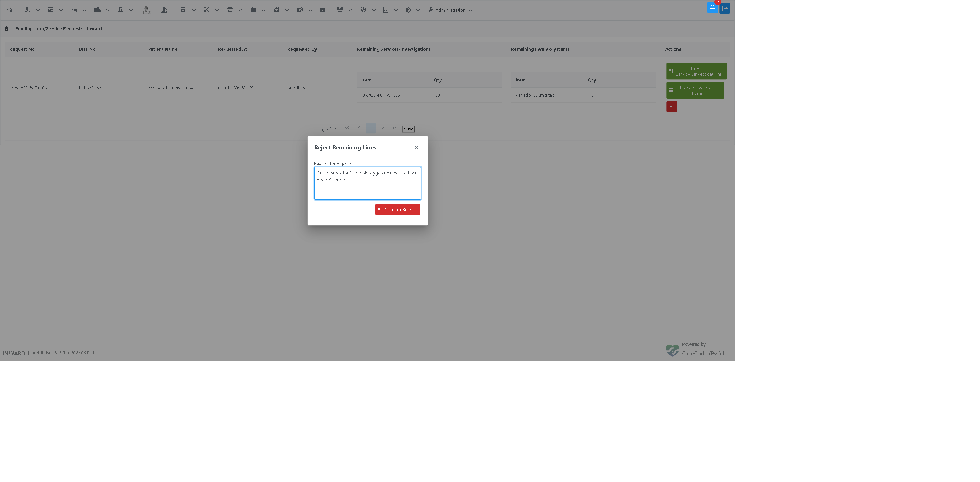The width and height of the screenshot is (980, 482).
Task: Open the flask laboratory menu icon
Action: tap(121, 10)
